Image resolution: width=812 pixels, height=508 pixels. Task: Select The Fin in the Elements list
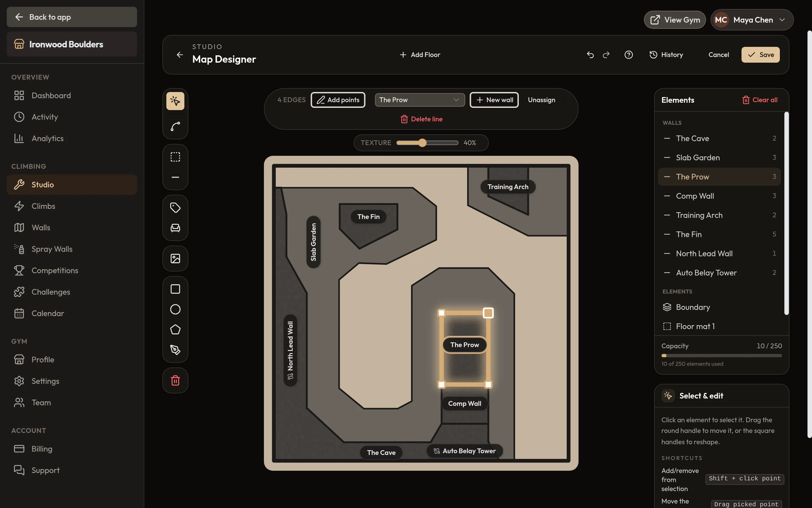click(719, 234)
